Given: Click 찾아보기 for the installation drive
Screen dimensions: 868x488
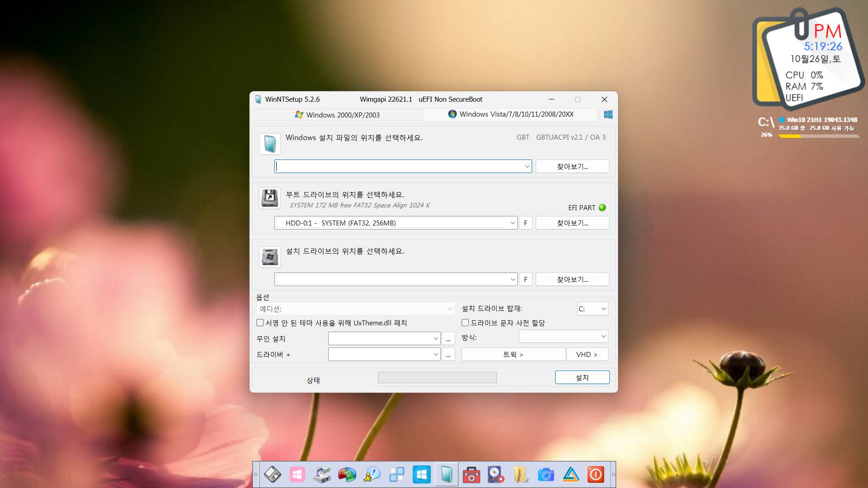Looking at the screenshot, I should coord(572,279).
